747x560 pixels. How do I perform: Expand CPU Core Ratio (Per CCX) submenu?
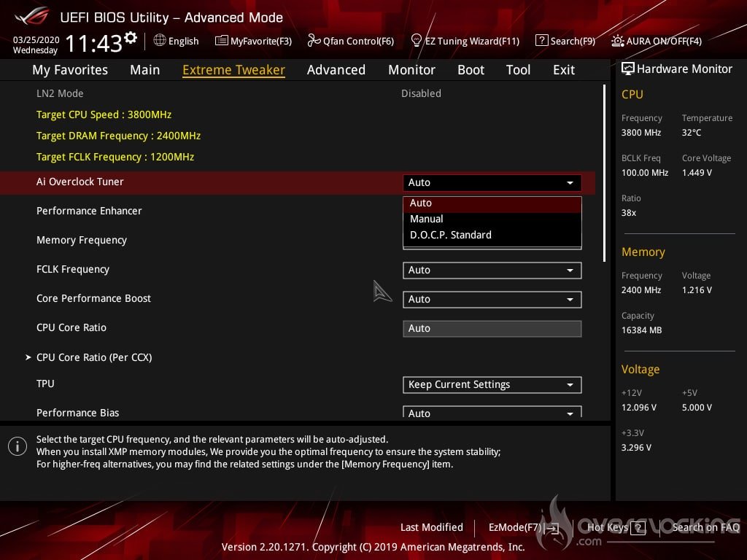point(94,357)
